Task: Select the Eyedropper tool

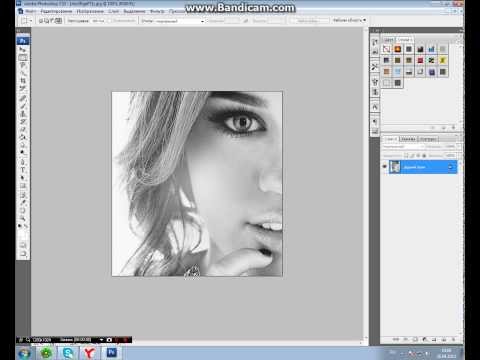Action: pyautogui.click(x=23, y=203)
